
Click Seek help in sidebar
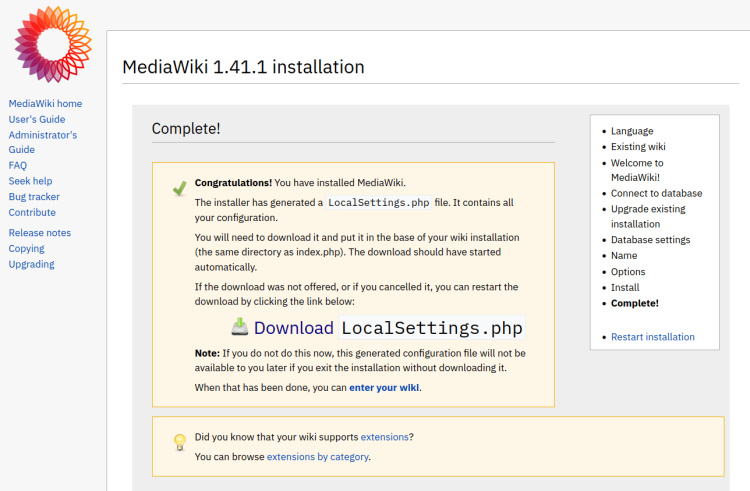click(30, 181)
